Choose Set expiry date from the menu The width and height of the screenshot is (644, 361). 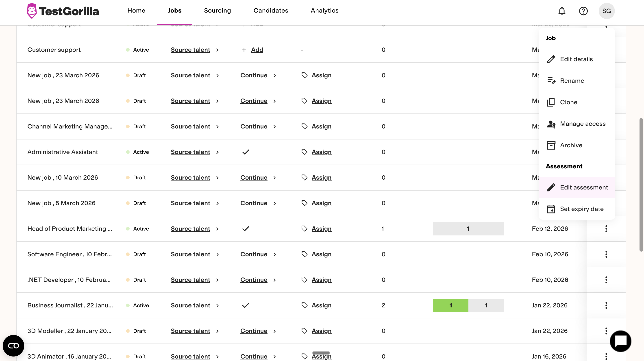577,209
